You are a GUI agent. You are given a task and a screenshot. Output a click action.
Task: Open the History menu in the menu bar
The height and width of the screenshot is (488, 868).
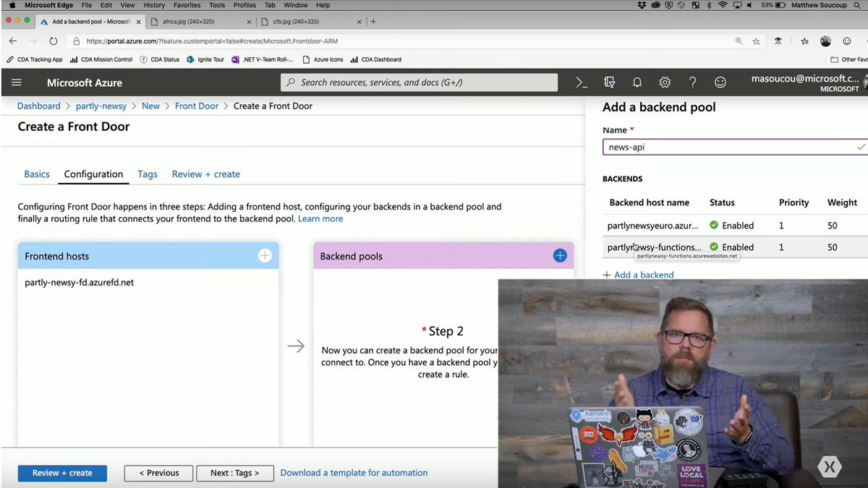[154, 5]
